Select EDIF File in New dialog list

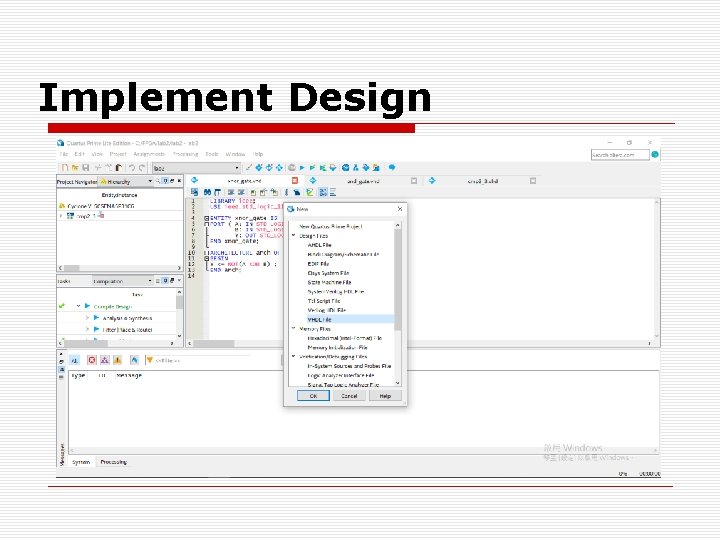[x=318, y=264]
